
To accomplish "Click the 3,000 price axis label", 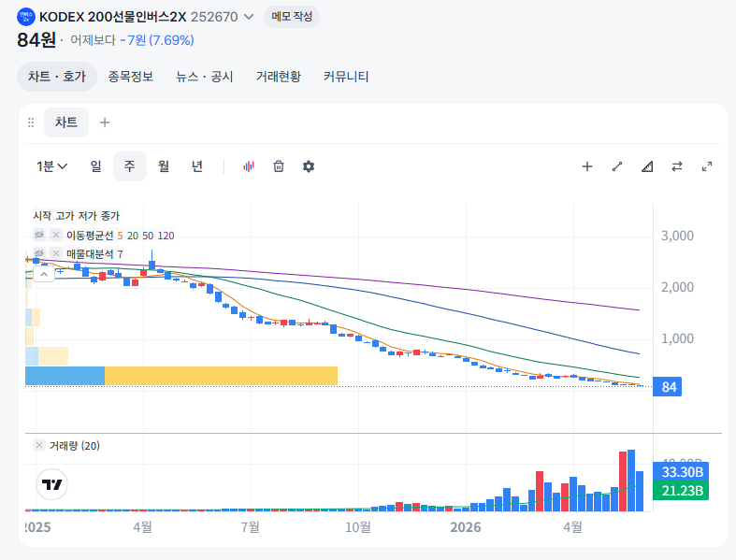I will pos(677,236).
